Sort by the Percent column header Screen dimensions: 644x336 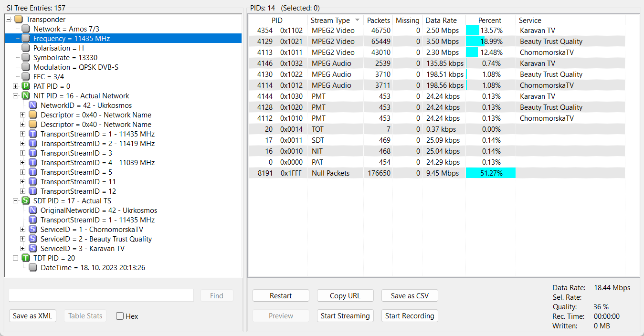pos(490,21)
